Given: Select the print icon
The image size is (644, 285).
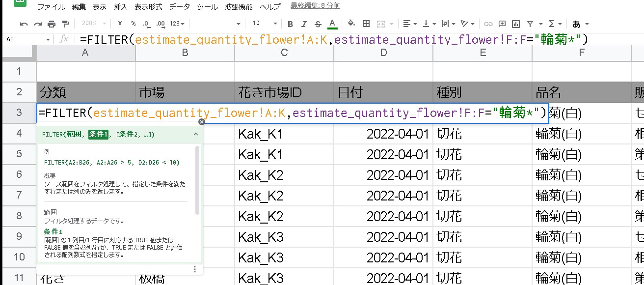Looking at the screenshot, I should 51,23.
